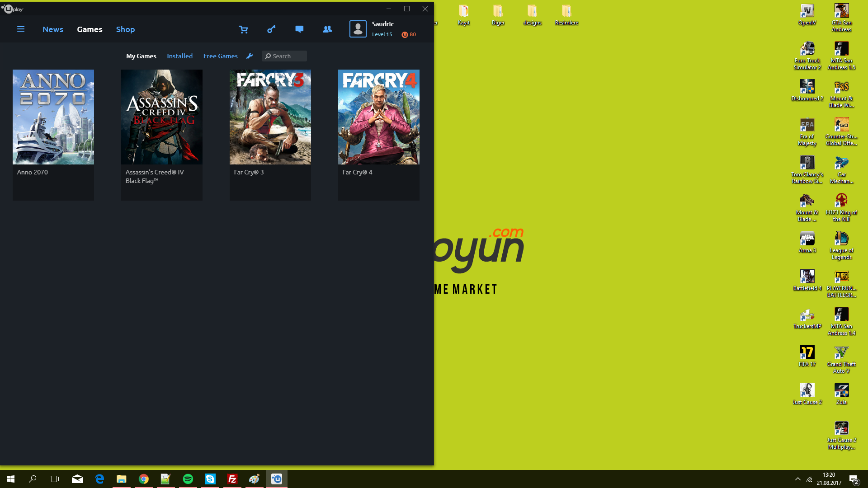The width and height of the screenshot is (868, 488).
Task: Click the key activation icon
Action: 271,29
